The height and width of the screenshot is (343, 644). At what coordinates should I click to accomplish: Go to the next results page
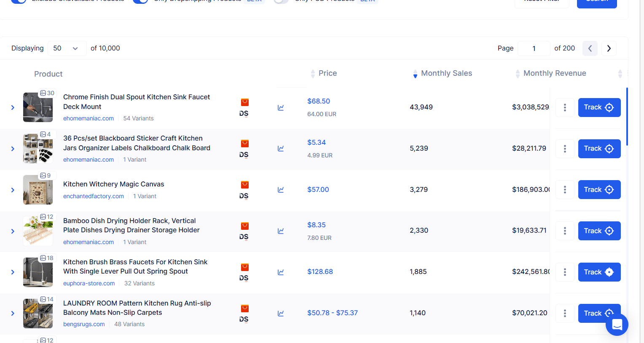click(609, 48)
